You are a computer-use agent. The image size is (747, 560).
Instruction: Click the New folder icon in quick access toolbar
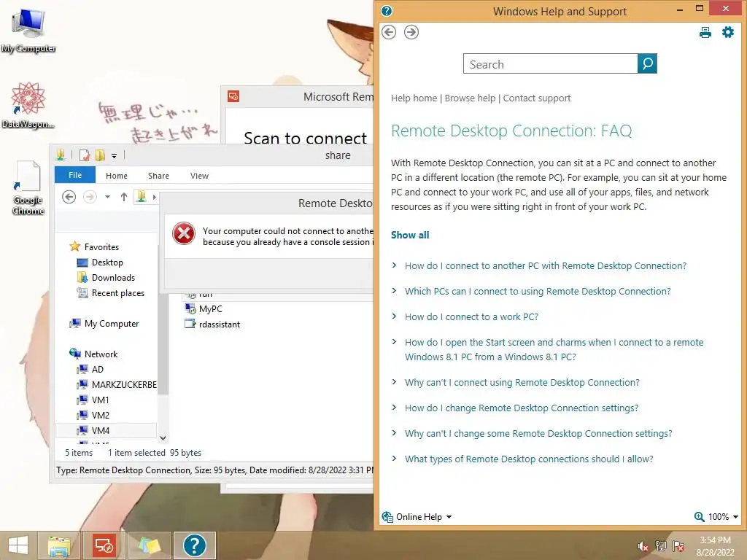(99, 155)
